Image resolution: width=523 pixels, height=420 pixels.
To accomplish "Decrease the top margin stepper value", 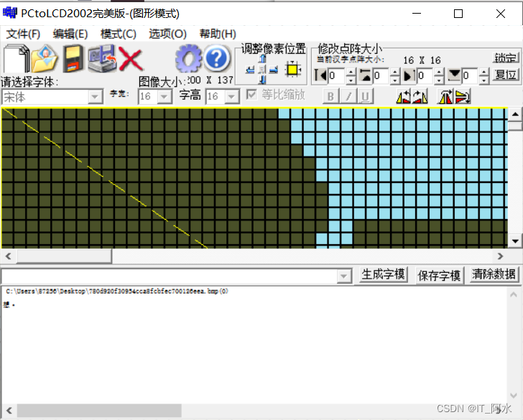I will pos(395,80).
